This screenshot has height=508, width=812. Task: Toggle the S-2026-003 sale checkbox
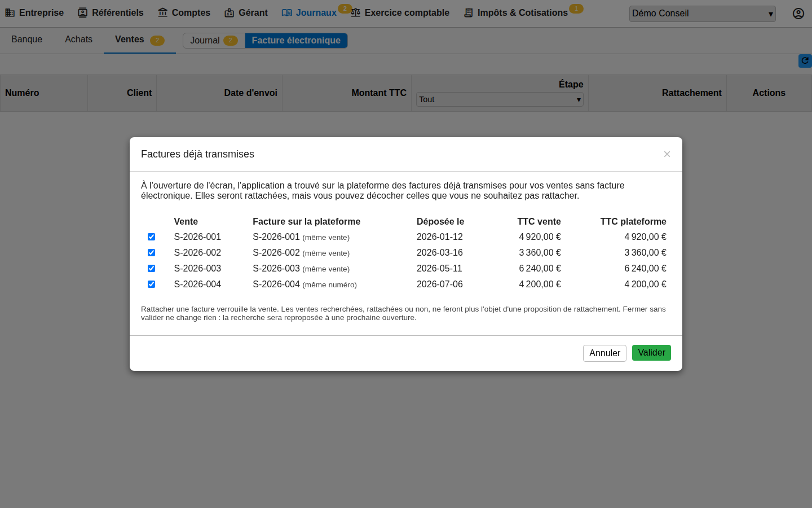[x=151, y=269]
